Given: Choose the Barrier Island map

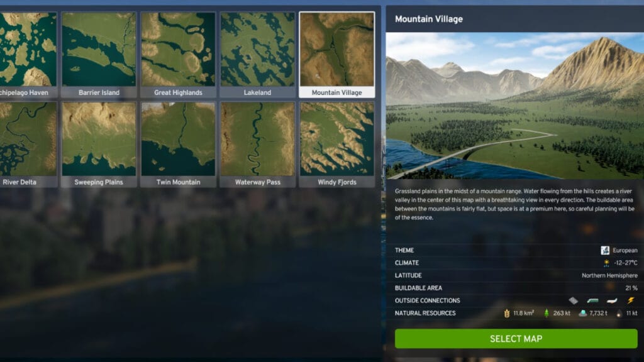Looking at the screenshot, I should (99, 52).
